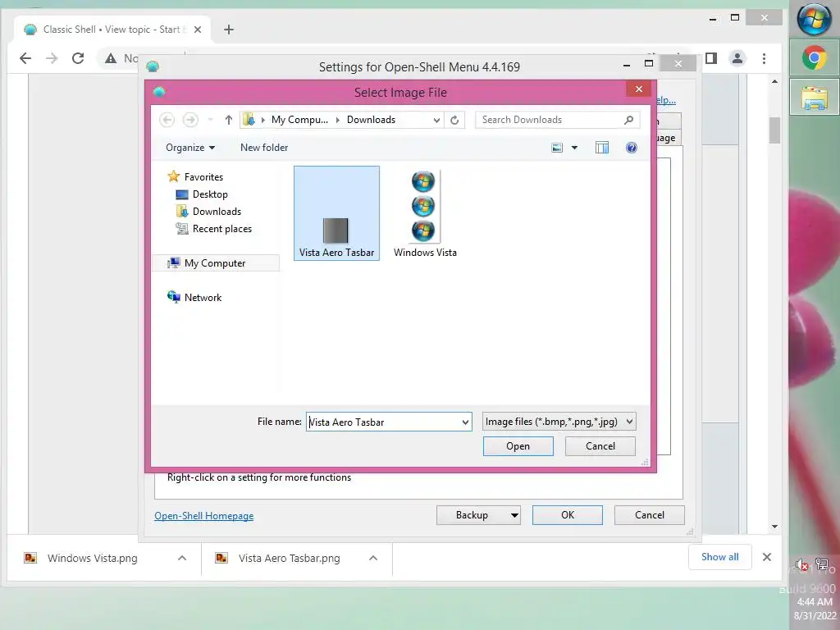Expand the view options dropdown arrow

pyautogui.click(x=574, y=148)
